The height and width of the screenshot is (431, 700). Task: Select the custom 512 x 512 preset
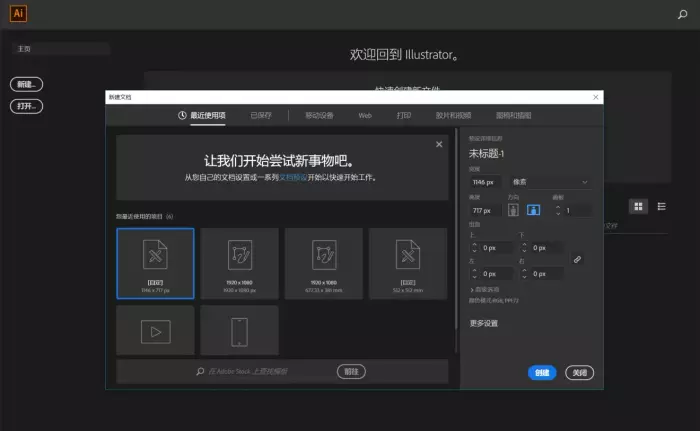coord(408,263)
